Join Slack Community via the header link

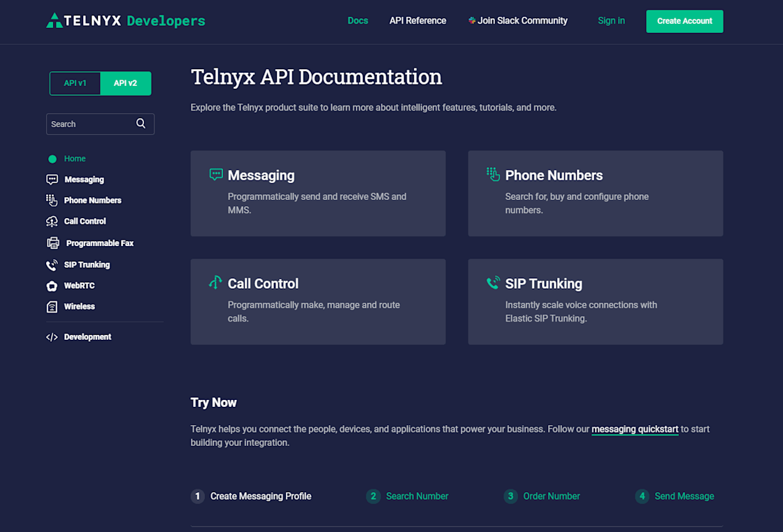pyautogui.click(x=518, y=20)
